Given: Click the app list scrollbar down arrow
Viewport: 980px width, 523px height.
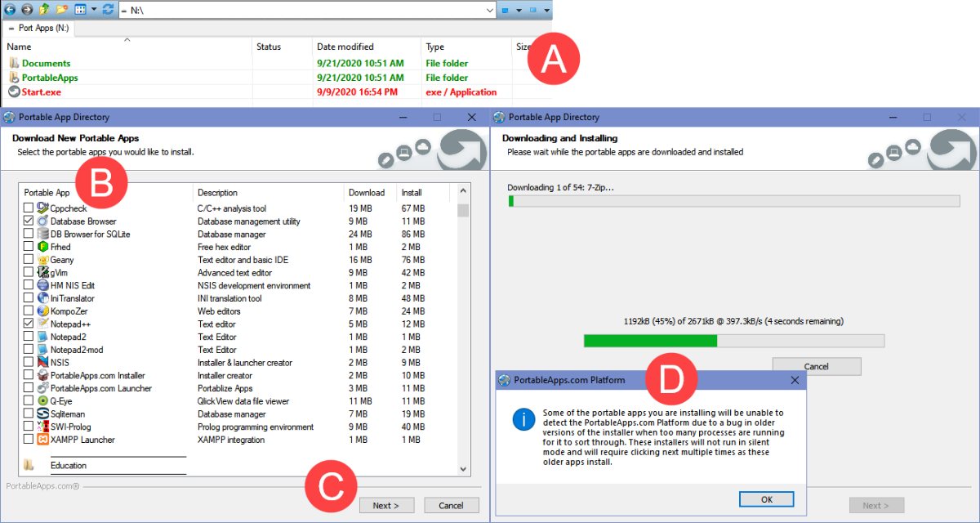Looking at the screenshot, I should (463, 469).
